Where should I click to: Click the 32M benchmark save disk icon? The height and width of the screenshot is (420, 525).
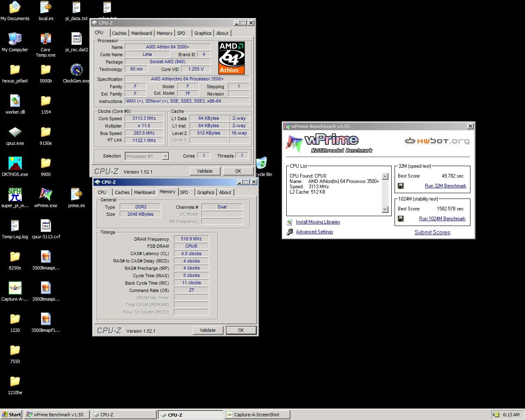click(x=401, y=186)
